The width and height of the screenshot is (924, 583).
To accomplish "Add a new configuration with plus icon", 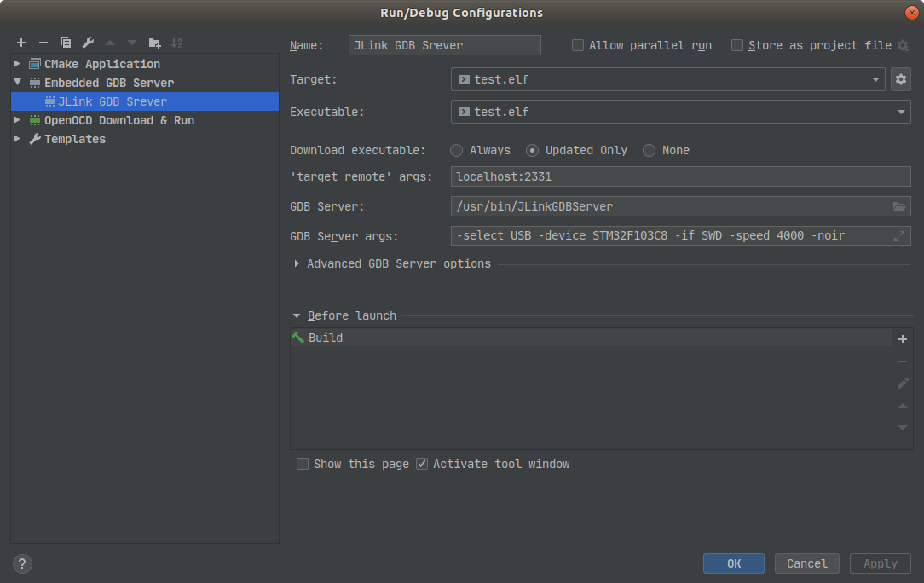I will 21,43.
